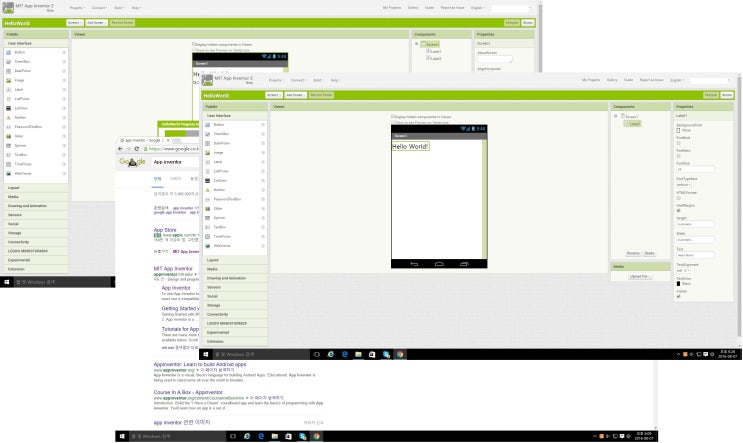Enable FontBold checkbox in Properties panel
743x443 pixels.
point(679,143)
